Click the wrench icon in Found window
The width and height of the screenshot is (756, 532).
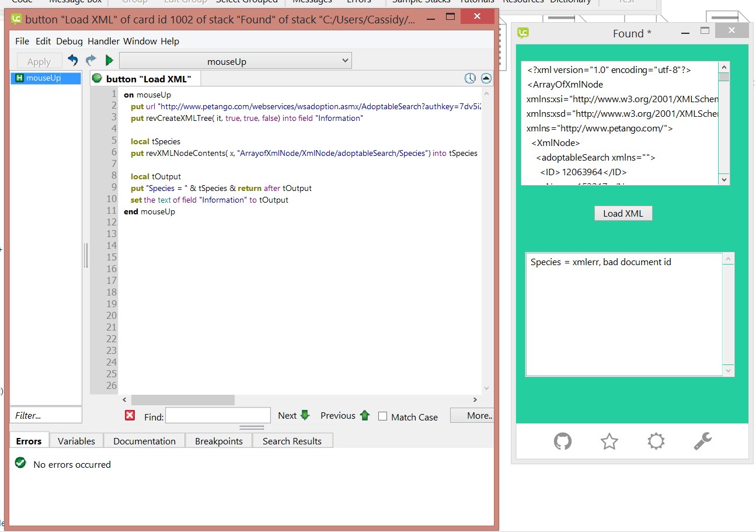point(702,441)
